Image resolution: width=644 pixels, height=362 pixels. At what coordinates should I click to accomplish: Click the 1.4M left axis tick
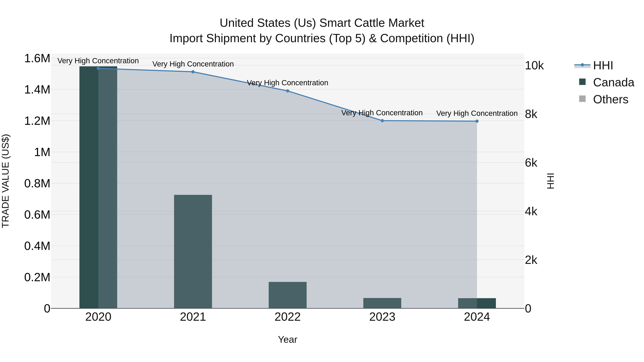(37, 90)
